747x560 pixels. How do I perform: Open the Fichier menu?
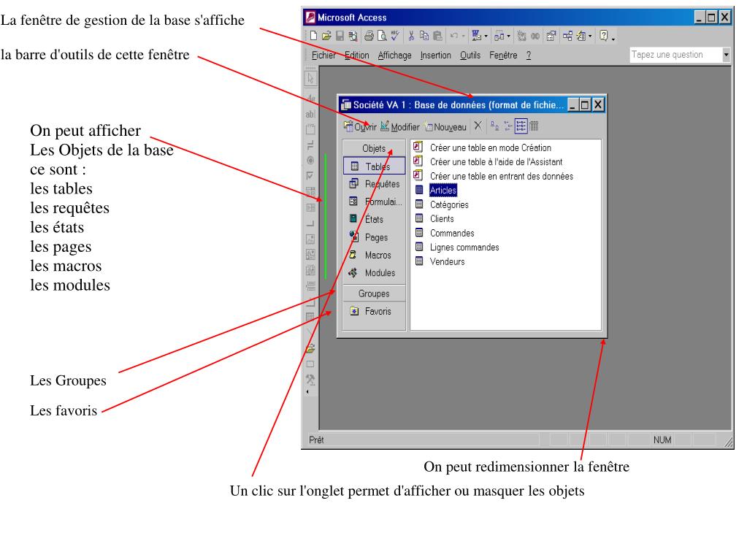[323, 55]
